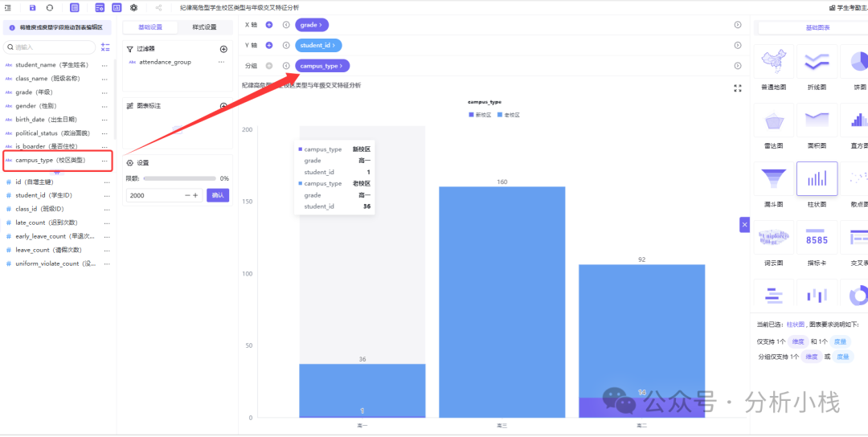Click the X 轴 row left-arrow circle
Image resolution: width=868 pixels, height=437 pixels.
(286, 25)
